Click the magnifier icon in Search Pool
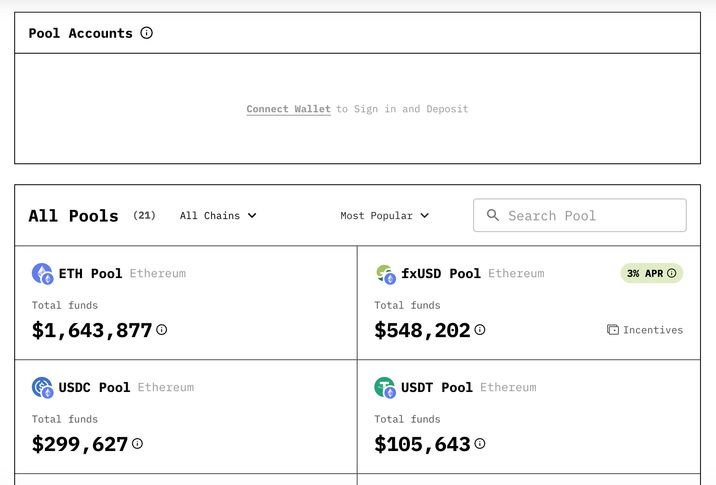The height and width of the screenshot is (485, 716). [x=492, y=215]
